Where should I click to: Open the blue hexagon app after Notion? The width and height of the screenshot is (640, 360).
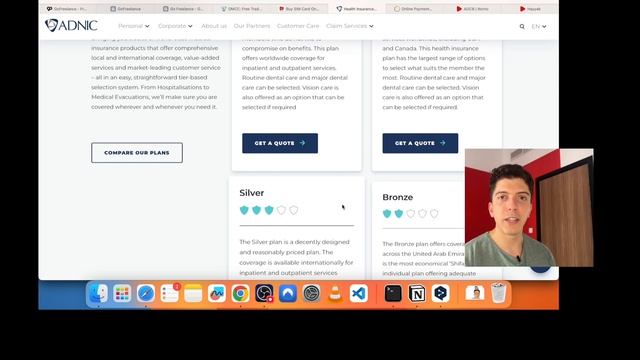(x=440, y=293)
